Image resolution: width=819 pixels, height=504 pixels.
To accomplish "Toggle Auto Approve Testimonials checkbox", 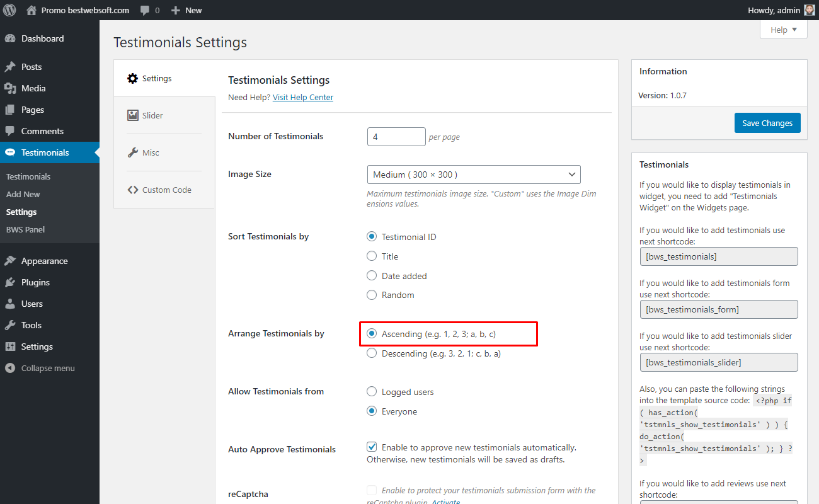I will point(372,447).
